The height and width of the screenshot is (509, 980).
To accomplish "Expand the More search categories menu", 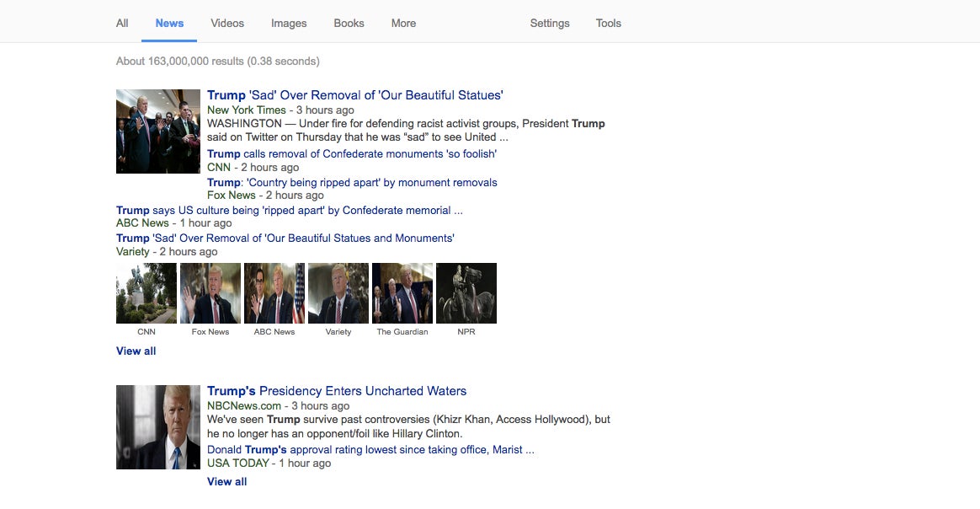I will (404, 23).
